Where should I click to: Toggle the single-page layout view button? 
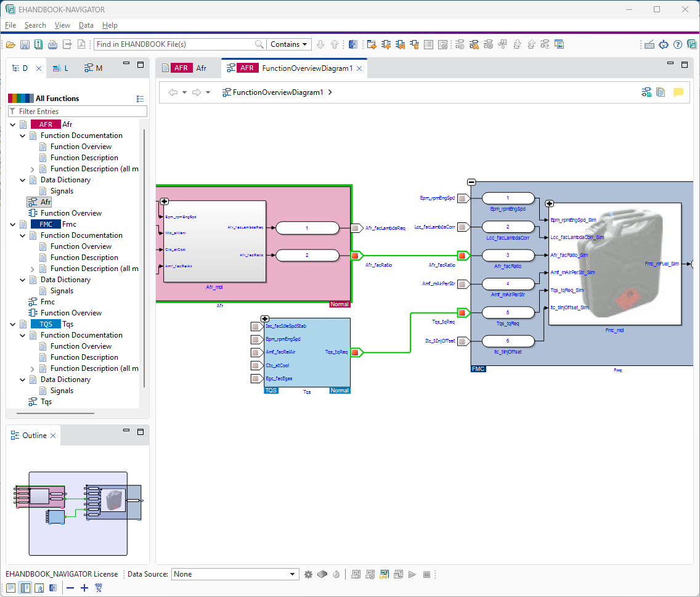[x=10, y=588]
